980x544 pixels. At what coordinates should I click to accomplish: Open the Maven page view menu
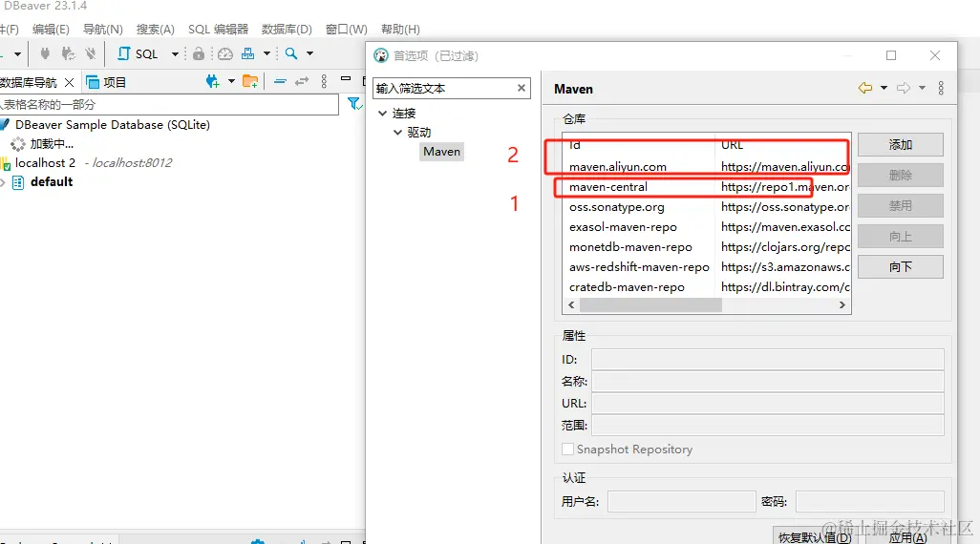pyautogui.click(x=941, y=88)
